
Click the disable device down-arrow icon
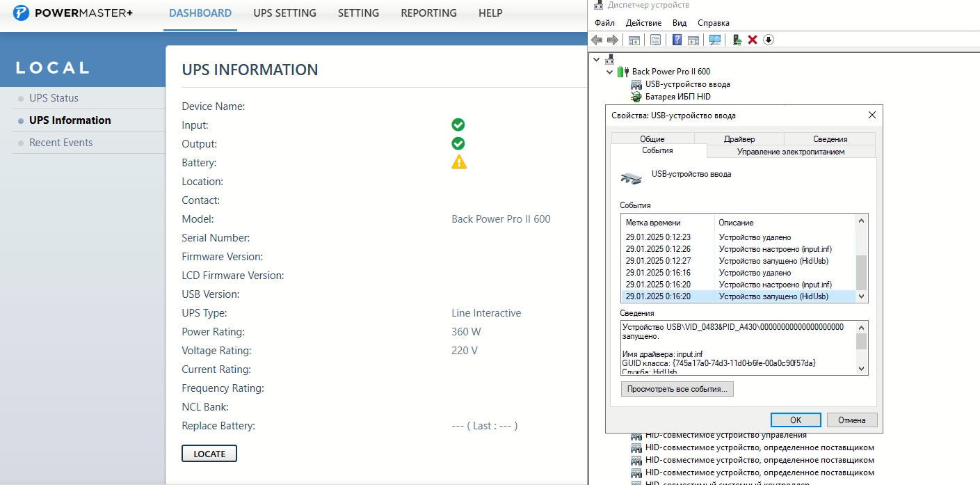click(x=769, y=40)
